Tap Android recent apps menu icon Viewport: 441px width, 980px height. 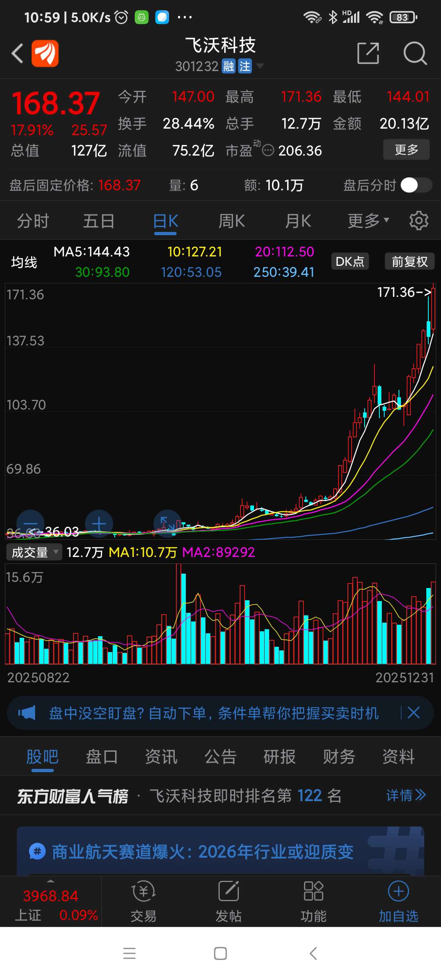129,953
